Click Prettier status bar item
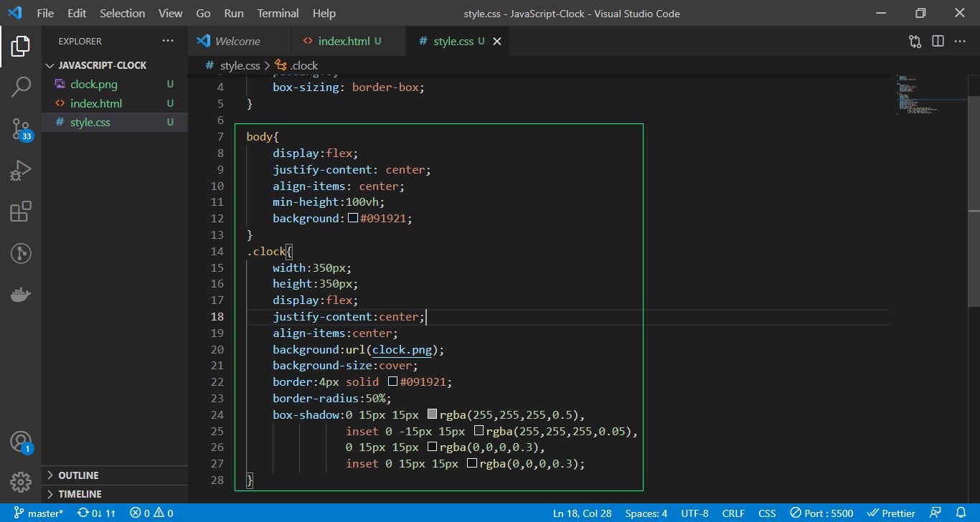This screenshot has height=522, width=980. (x=892, y=513)
